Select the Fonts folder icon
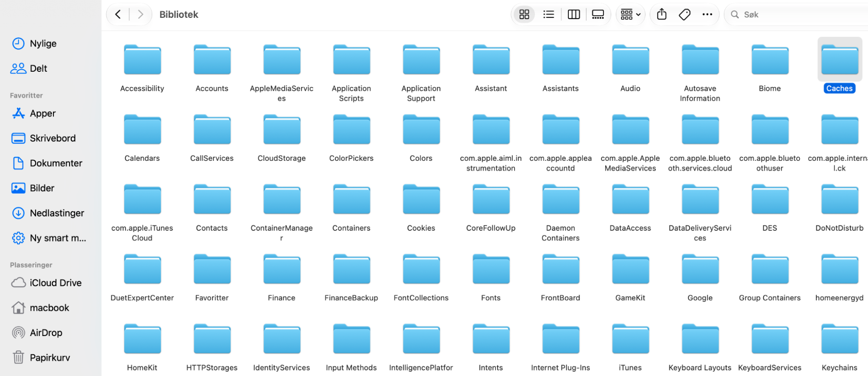Screen dimensions: 868x376 [491, 269]
